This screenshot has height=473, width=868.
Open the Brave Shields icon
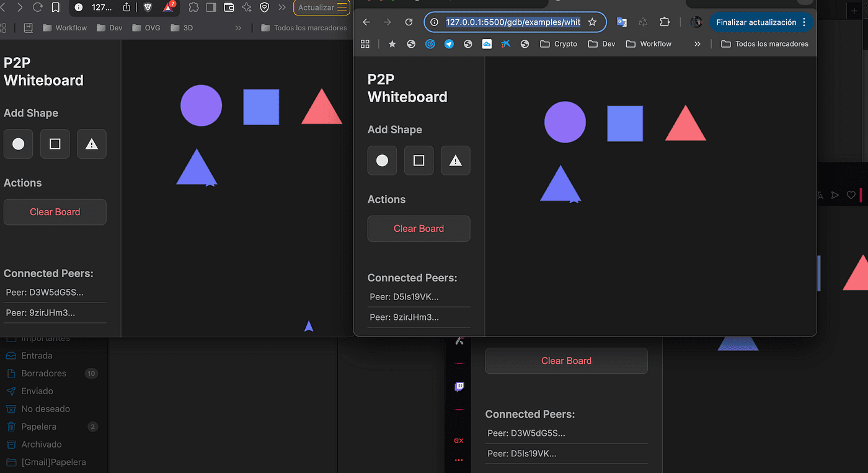tap(147, 8)
